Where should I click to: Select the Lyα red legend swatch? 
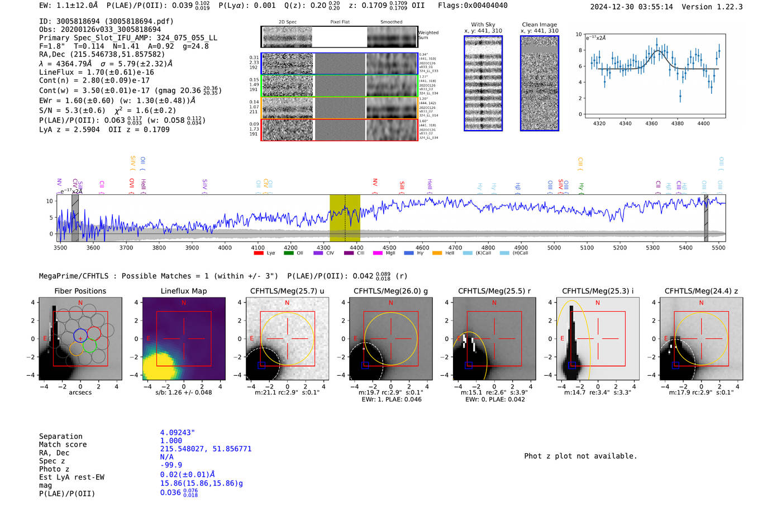pos(259,253)
